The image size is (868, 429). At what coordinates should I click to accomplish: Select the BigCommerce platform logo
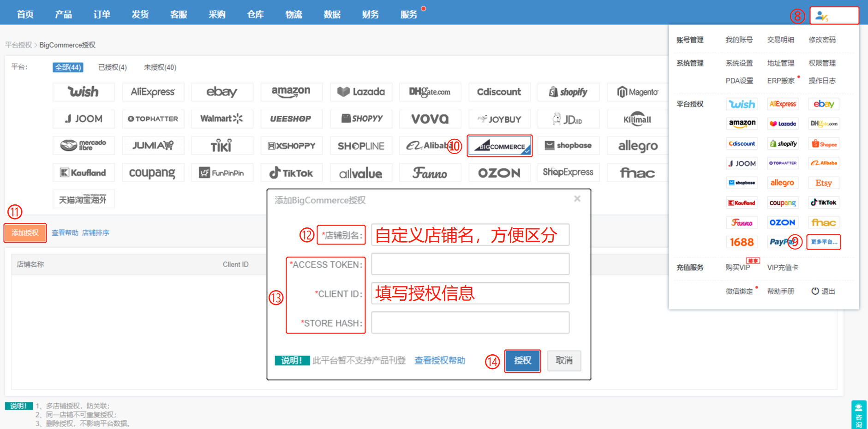coord(500,146)
